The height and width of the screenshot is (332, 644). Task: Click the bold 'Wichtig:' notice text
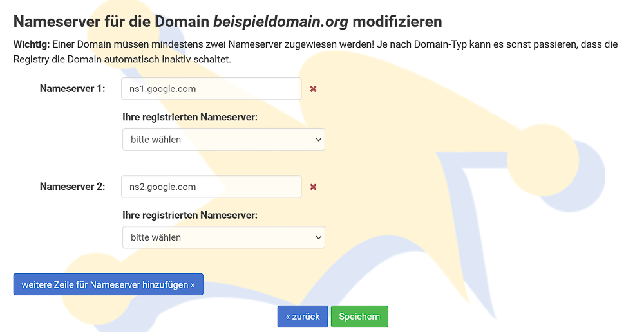coord(32,44)
